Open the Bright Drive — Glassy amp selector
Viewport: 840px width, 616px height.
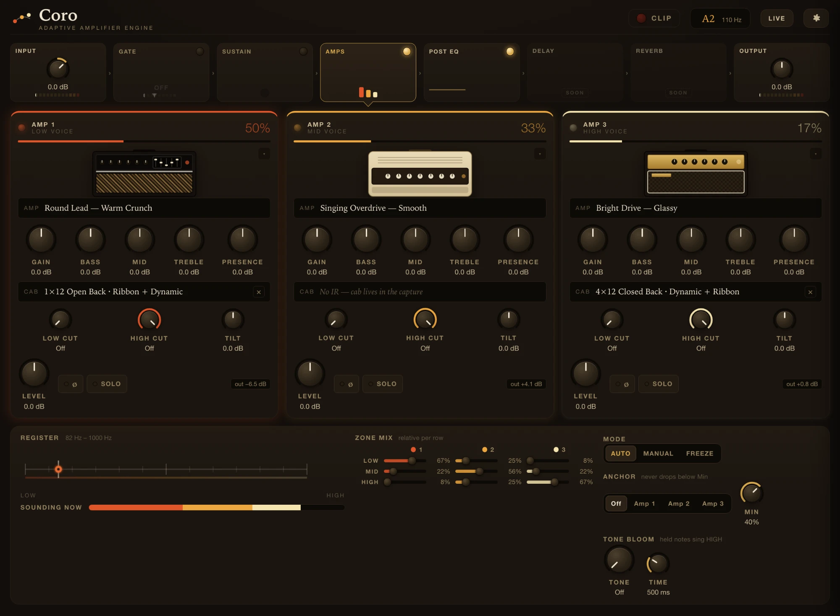coord(696,208)
